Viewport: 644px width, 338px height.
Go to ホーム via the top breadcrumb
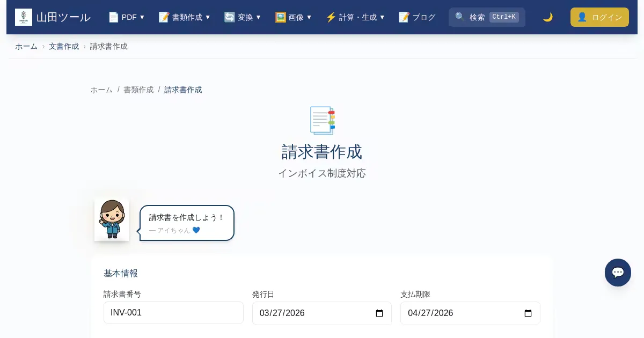point(26,46)
